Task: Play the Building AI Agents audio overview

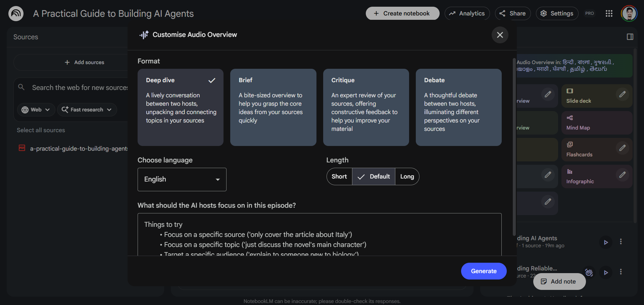Action: click(606, 242)
